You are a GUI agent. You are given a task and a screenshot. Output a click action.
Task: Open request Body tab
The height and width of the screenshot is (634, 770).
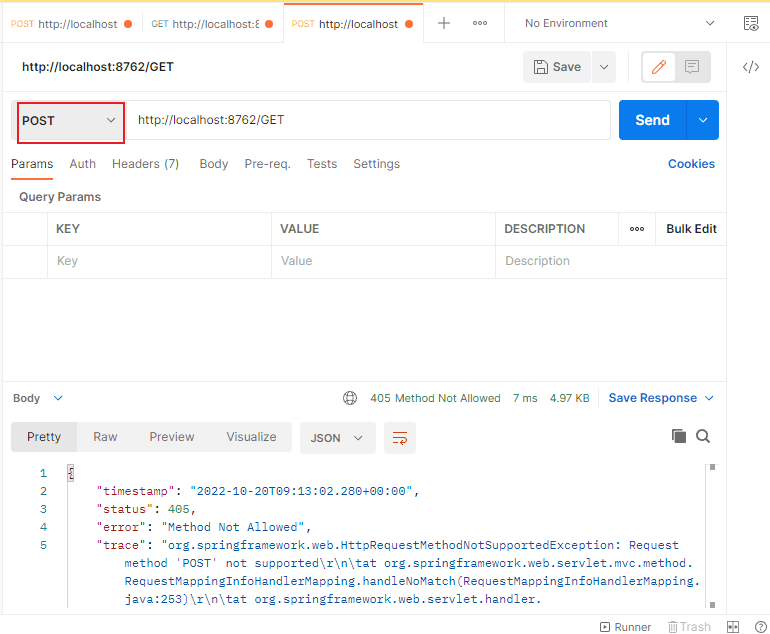[x=214, y=164]
